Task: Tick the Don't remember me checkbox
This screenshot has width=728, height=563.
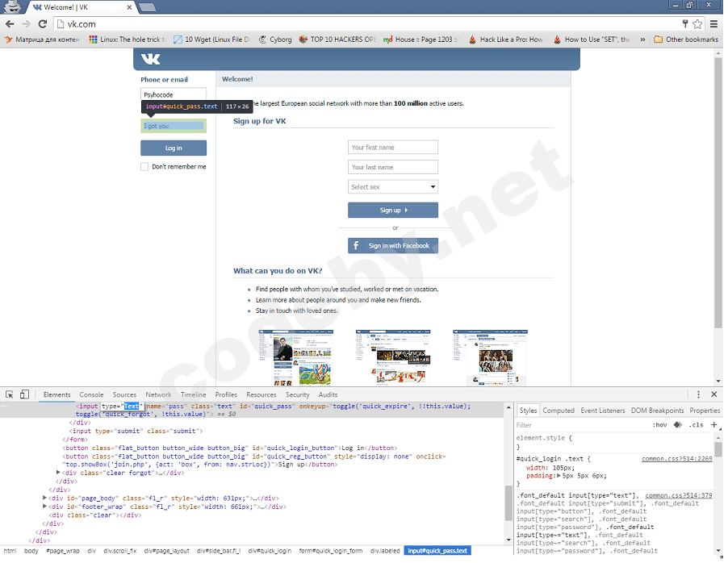Action: (x=144, y=167)
